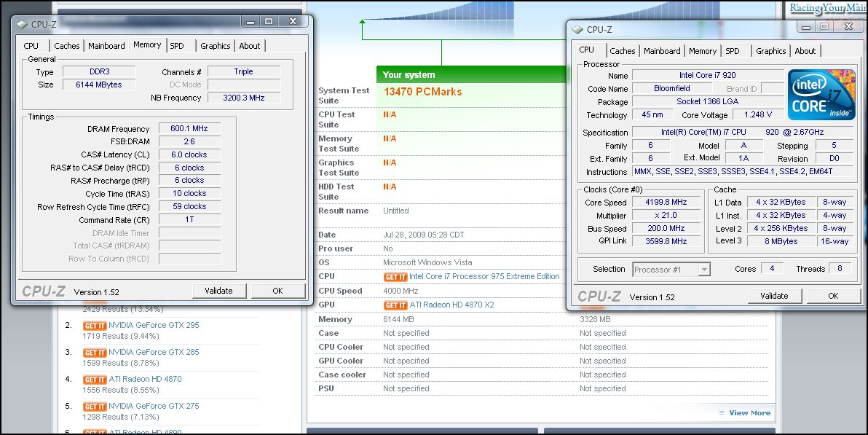Click the memory Type DDR3 field
Viewport: 868px width, 435px height.
(99, 71)
